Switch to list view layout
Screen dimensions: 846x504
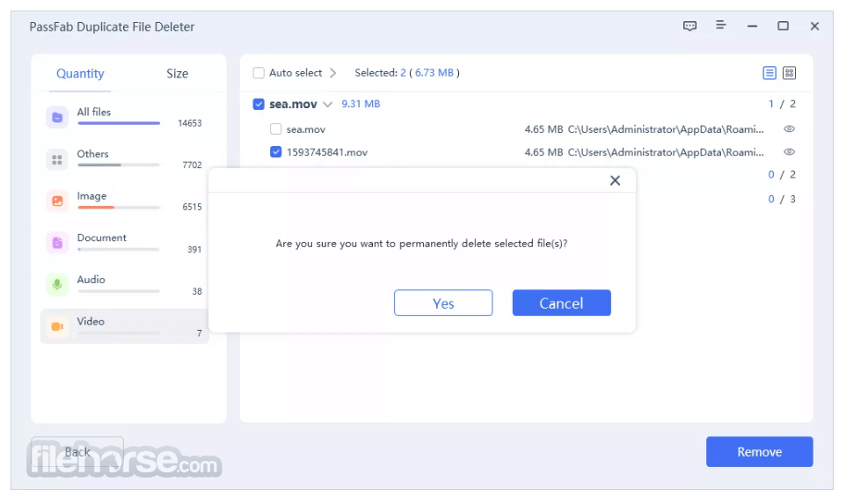point(769,73)
